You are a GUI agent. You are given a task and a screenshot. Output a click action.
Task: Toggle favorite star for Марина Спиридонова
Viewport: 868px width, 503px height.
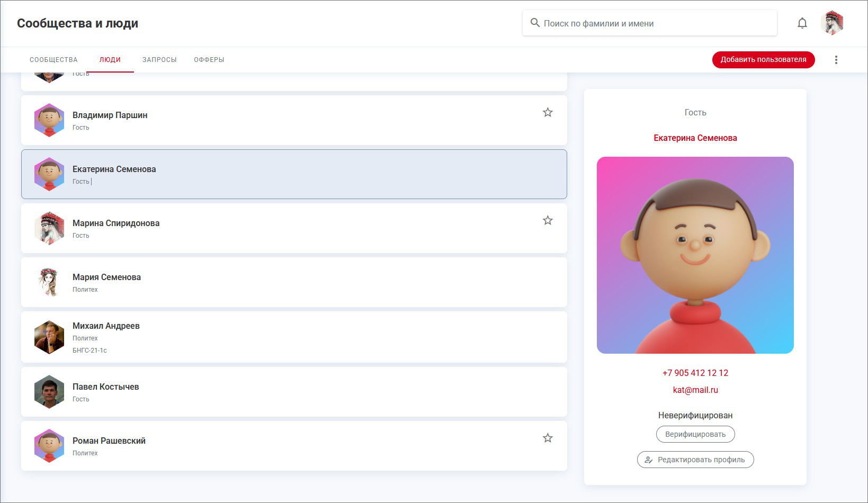[548, 220]
